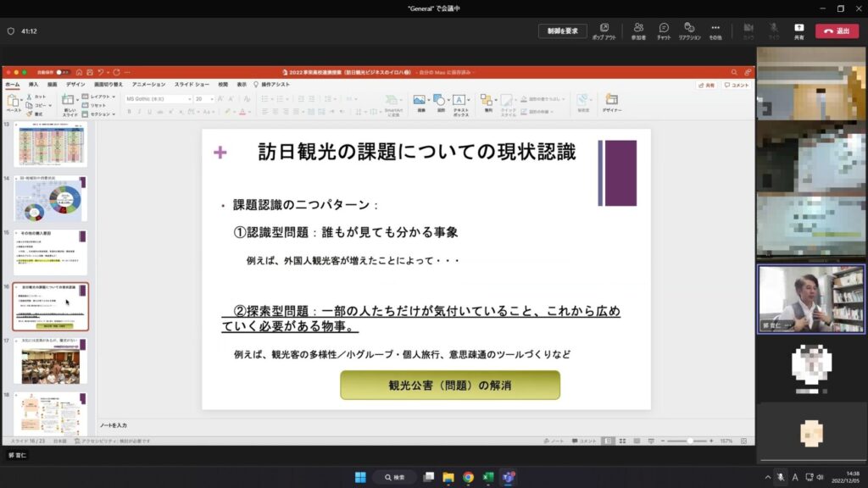Click zoom-in plus in PowerPoint status bar
The width and height of the screenshot is (868, 488).
click(x=711, y=441)
